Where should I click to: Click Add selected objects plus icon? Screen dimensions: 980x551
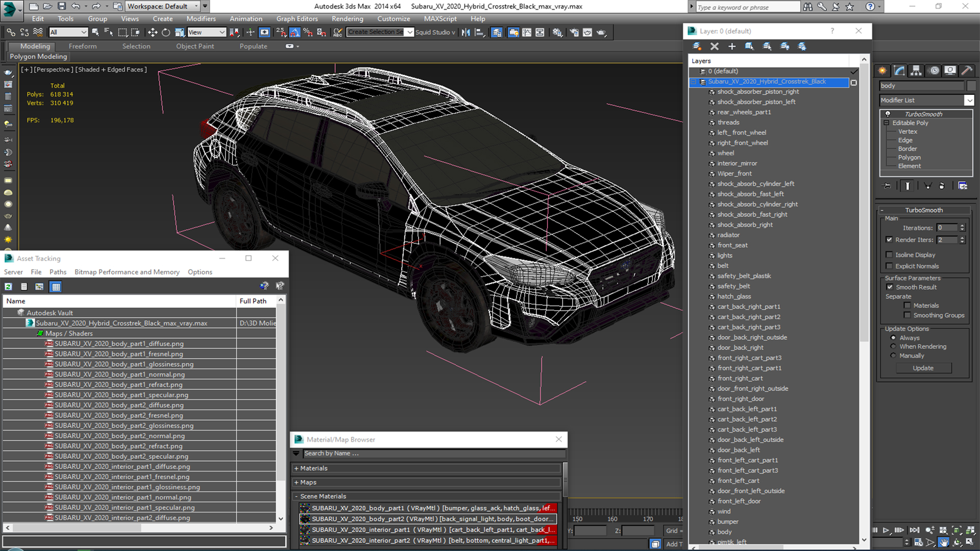732,46
